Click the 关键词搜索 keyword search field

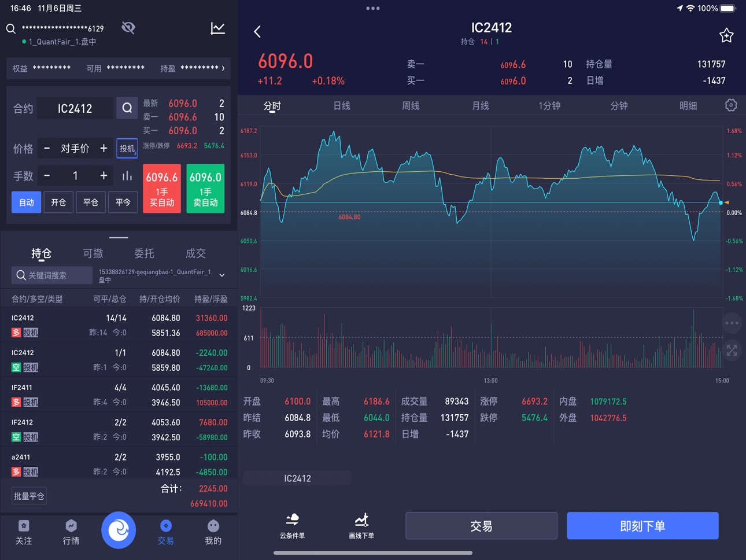(x=52, y=275)
